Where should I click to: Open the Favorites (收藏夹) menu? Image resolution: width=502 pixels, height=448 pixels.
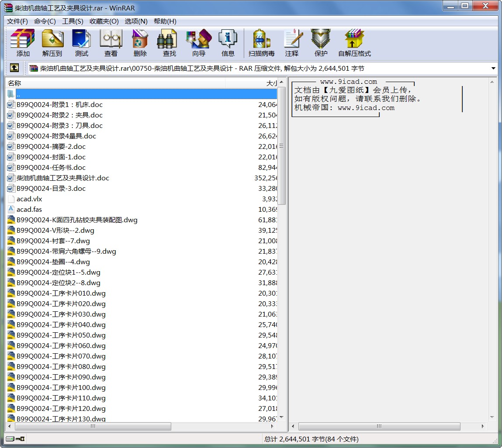[x=104, y=21]
